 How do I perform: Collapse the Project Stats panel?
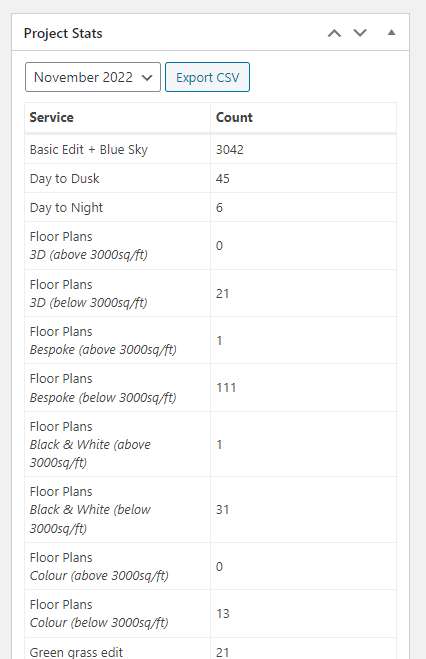[x=391, y=32]
